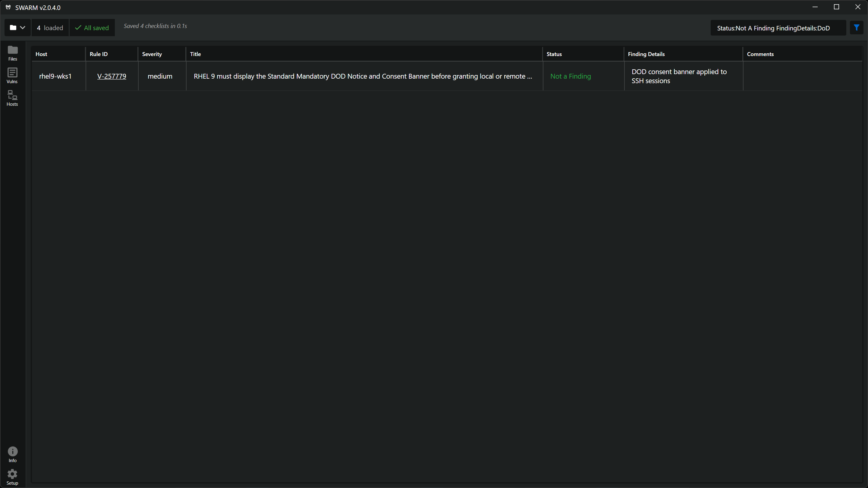Open the Hosts panel
868x488 pixels.
pyautogui.click(x=12, y=98)
